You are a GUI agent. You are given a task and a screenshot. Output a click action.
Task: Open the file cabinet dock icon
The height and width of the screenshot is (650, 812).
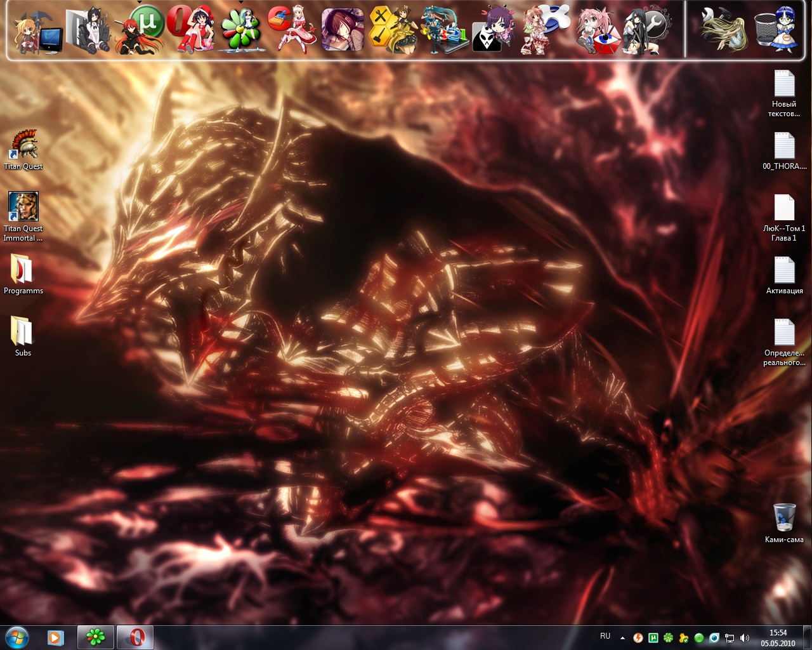(89, 30)
